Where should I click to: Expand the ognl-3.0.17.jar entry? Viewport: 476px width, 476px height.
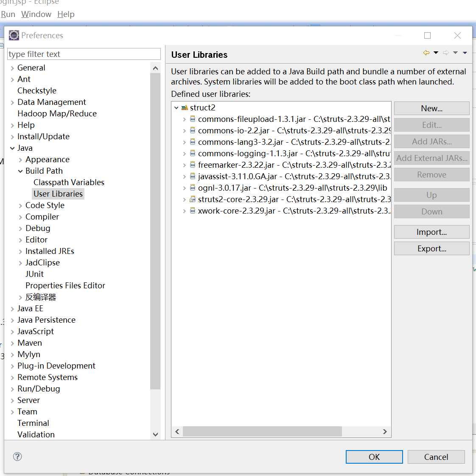tap(184, 188)
